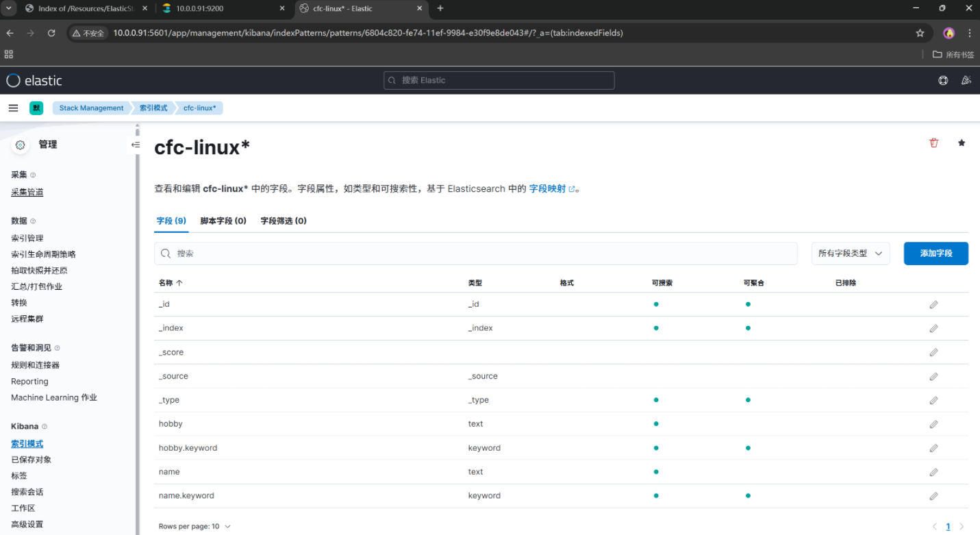Open 已保存对象 in sidebar

point(32,460)
